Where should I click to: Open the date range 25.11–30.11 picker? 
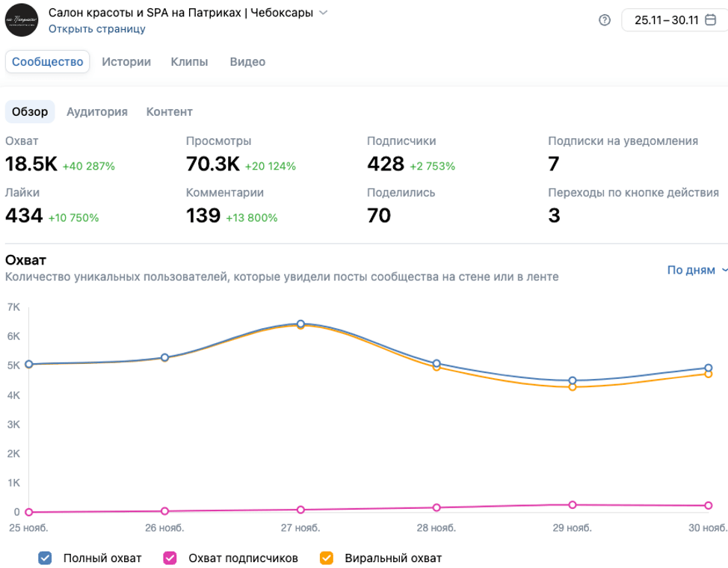(x=666, y=20)
